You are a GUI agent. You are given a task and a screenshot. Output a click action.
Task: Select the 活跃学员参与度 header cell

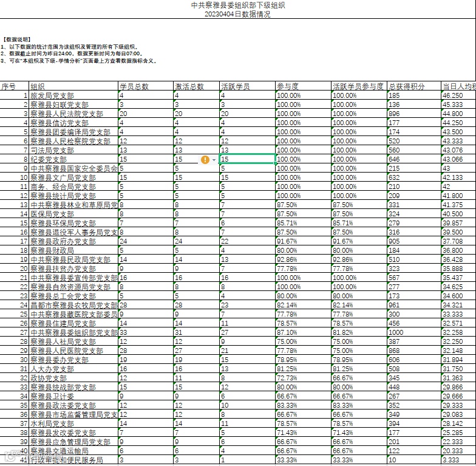pos(359,86)
